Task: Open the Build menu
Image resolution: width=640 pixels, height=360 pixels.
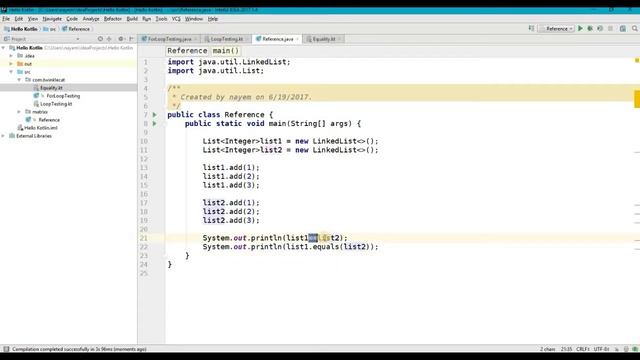Action: [132, 19]
